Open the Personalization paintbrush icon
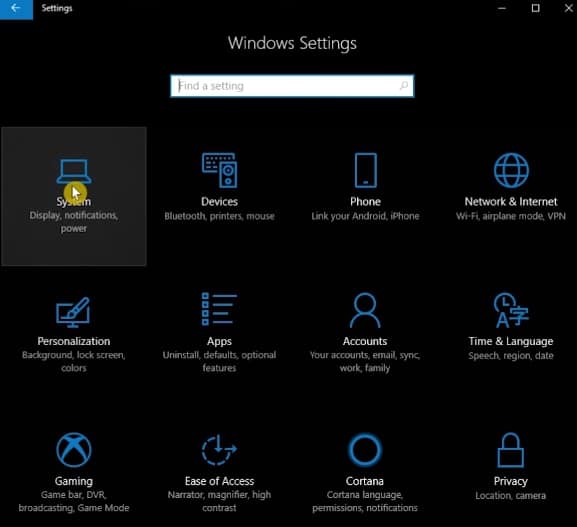Screen dimensions: 577x527 tap(73, 312)
